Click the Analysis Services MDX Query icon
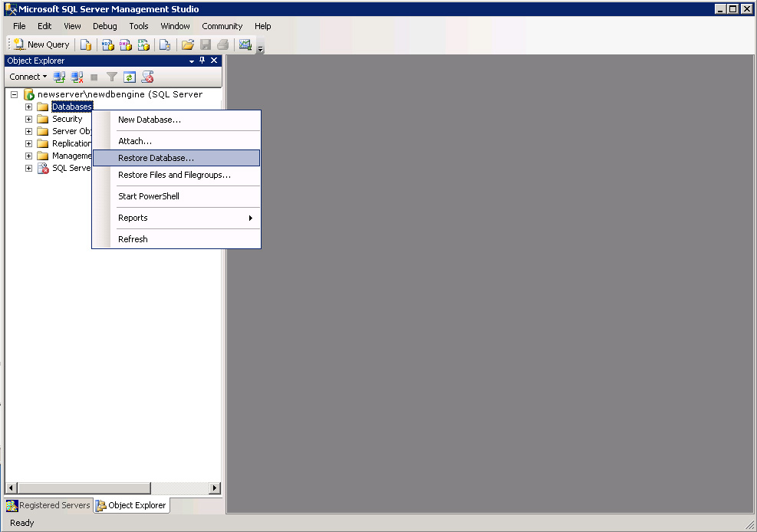Image resolution: width=757 pixels, height=532 pixels. [x=108, y=45]
